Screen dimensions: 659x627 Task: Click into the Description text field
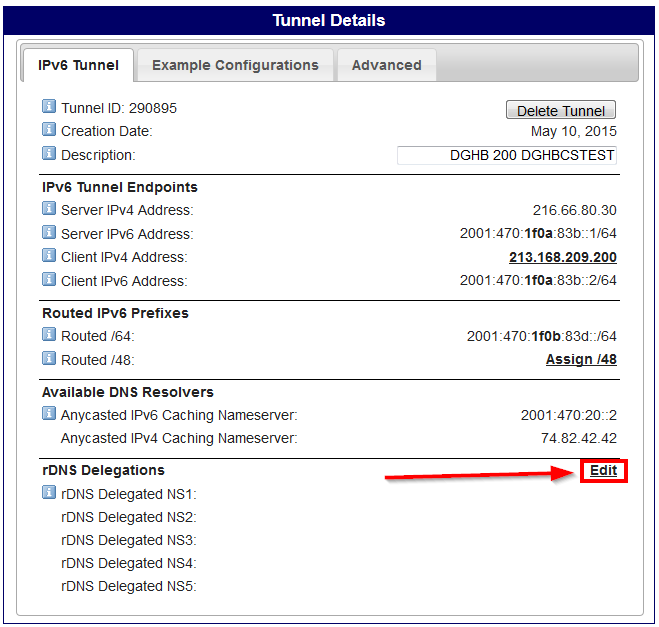click(x=507, y=155)
